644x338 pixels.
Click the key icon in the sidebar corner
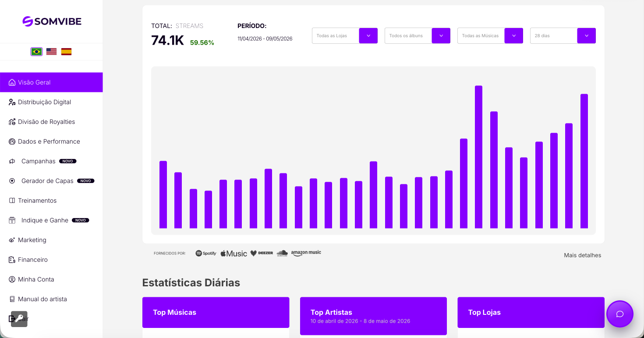(x=19, y=319)
